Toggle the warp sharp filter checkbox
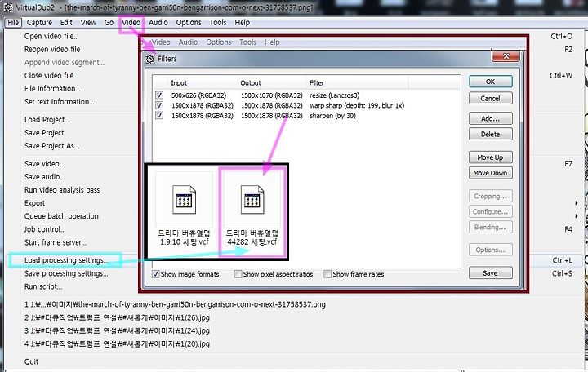 (x=159, y=105)
